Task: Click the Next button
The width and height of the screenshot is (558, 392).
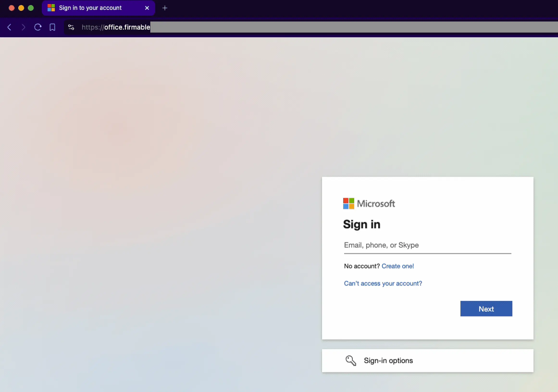Action: [486, 309]
